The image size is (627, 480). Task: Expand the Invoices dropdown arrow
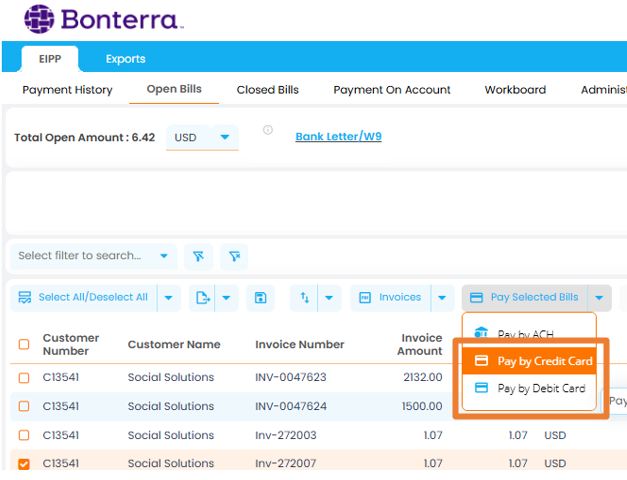pos(442,298)
